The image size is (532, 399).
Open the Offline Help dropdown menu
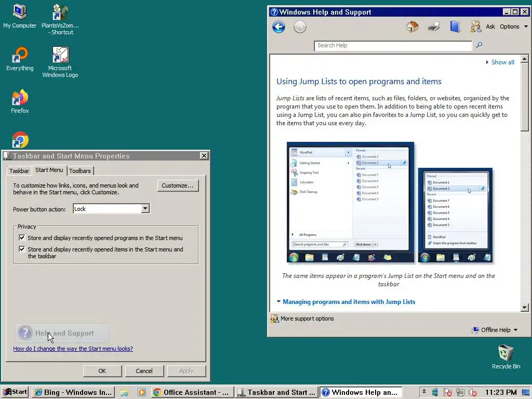pos(495,330)
